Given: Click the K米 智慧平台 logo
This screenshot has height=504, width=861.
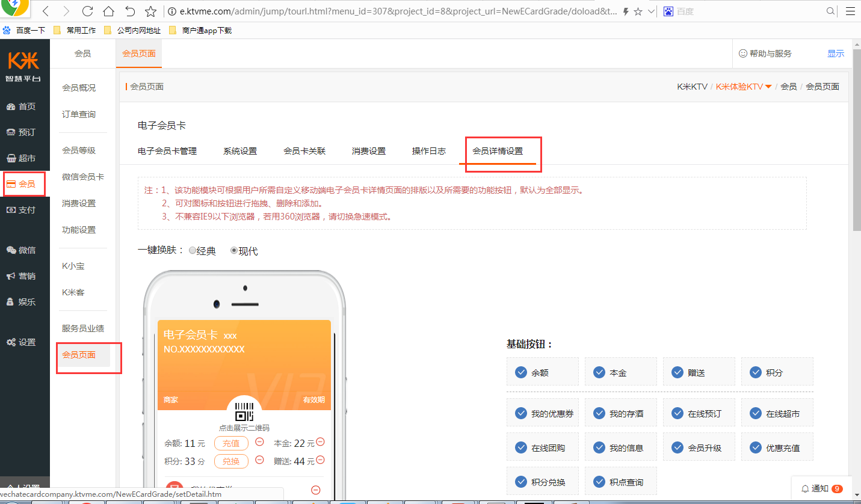Looking at the screenshot, I should [23, 66].
